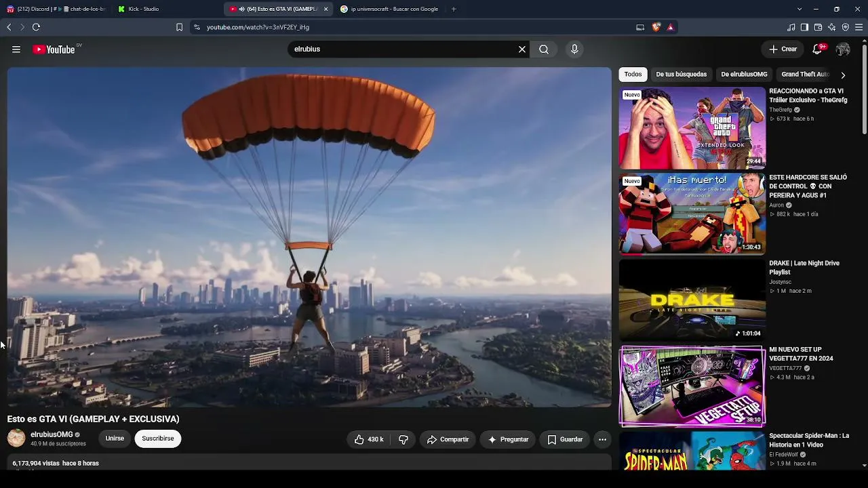Open the DRAKE Late Night Drive thumbnail
This screenshot has width=868, height=488.
[692, 300]
